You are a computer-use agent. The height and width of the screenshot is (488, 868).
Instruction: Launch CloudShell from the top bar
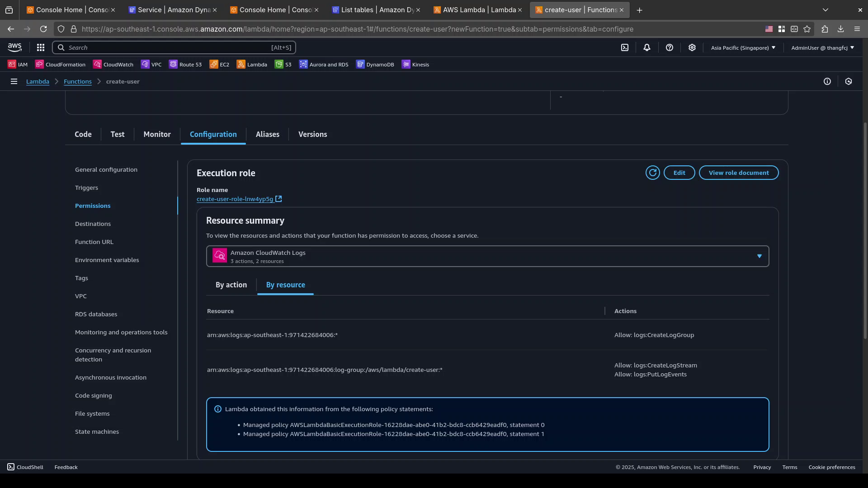tap(624, 47)
